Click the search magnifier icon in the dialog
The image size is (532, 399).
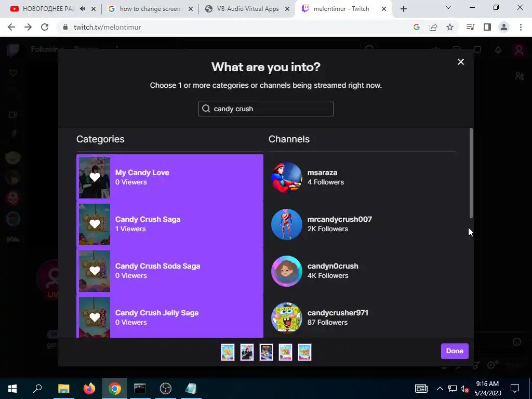206,109
